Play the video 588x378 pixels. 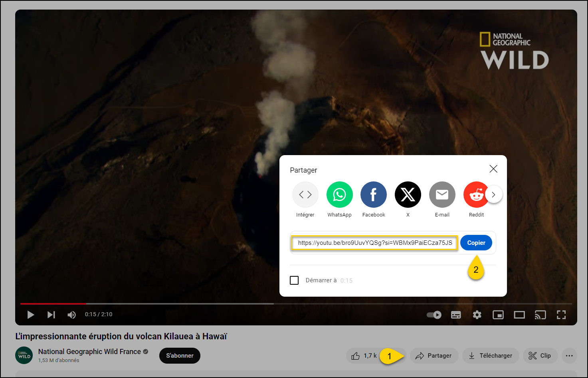31,315
